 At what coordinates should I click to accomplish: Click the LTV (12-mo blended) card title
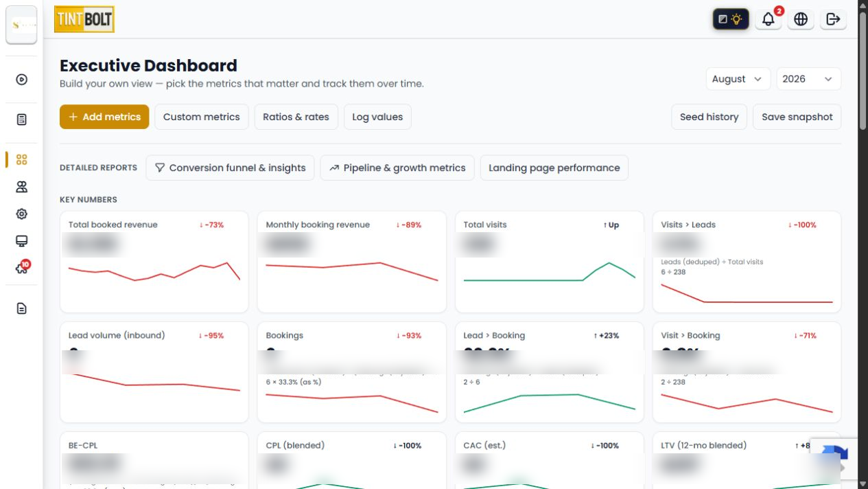(x=703, y=445)
